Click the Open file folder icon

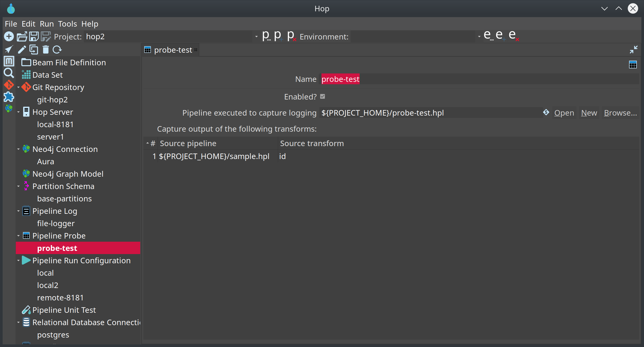(22, 36)
